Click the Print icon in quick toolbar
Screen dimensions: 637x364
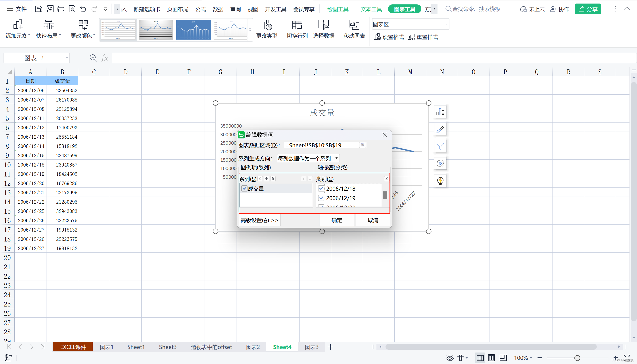61,9
